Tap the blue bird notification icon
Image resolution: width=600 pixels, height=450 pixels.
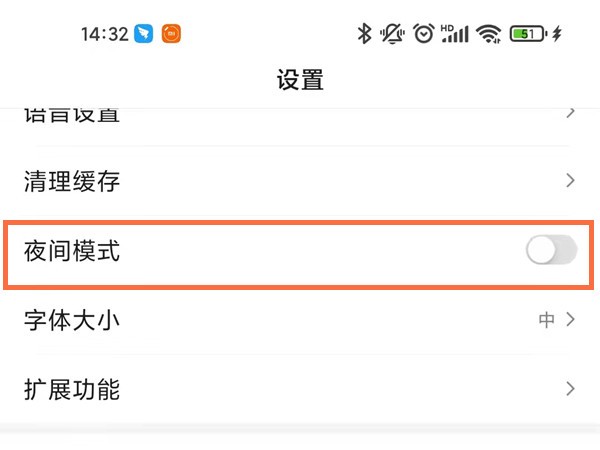(146, 34)
